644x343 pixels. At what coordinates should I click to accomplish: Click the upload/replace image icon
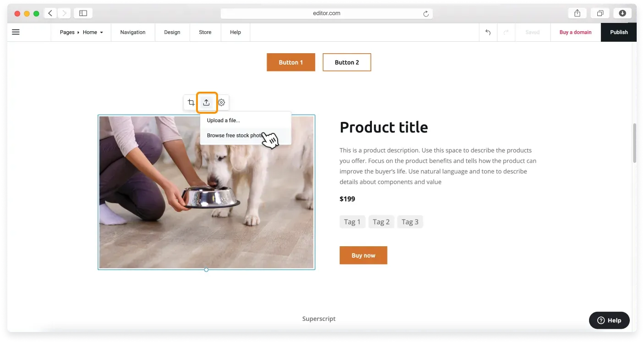point(207,102)
